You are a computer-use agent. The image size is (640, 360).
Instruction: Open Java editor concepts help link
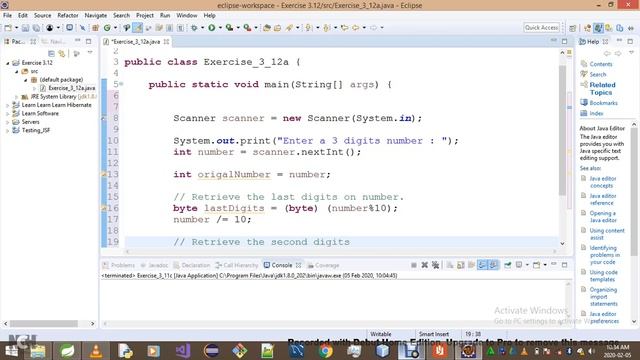tap(602, 182)
